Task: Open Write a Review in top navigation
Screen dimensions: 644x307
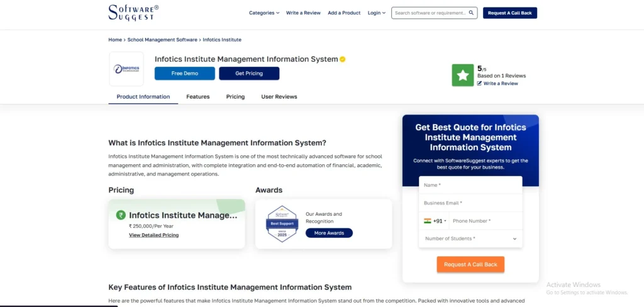Action: pyautogui.click(x=304, y=13)
